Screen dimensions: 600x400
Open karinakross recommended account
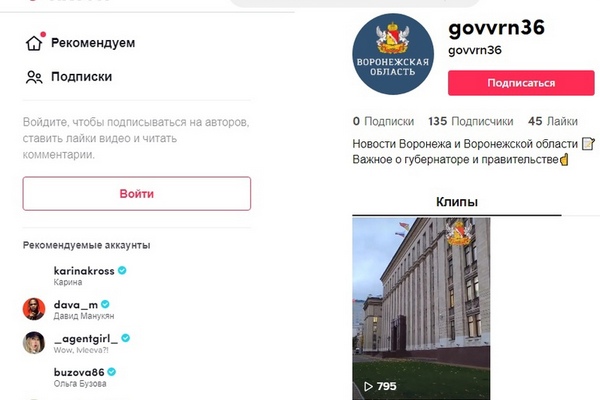coord(84,276)
